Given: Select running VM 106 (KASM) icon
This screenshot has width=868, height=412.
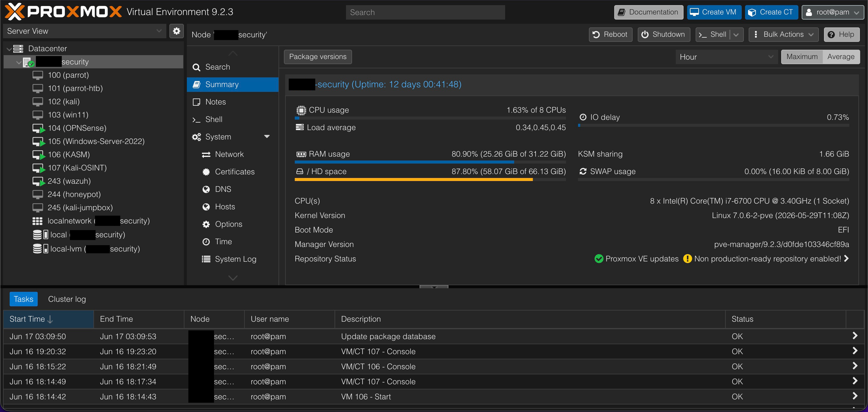Looking at the screenshot, I should click(38, 154).
